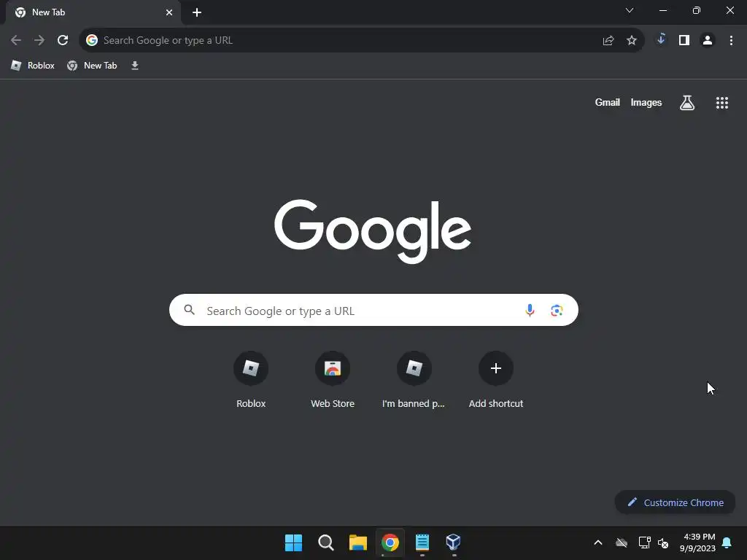Bookmark this tab with the star icon
The width and height of the screenshot is (747, 560).
click(x=631, y=40)
